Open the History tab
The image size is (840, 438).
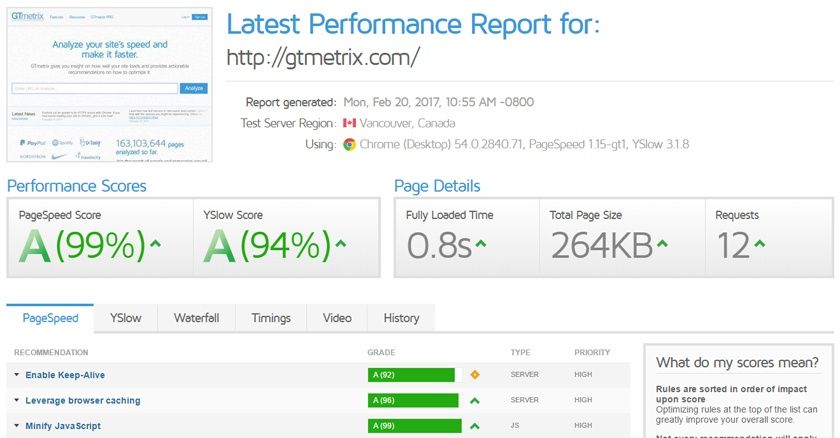[x=401, y=318]
